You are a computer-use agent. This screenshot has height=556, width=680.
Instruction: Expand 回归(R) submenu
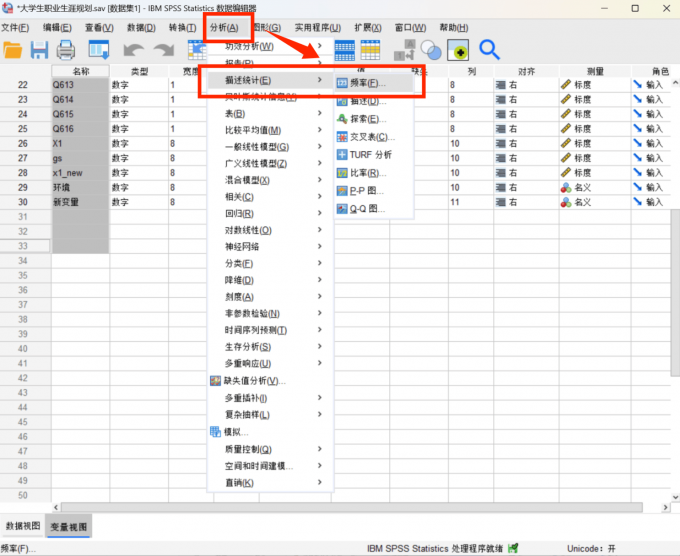tap(271, 213)
